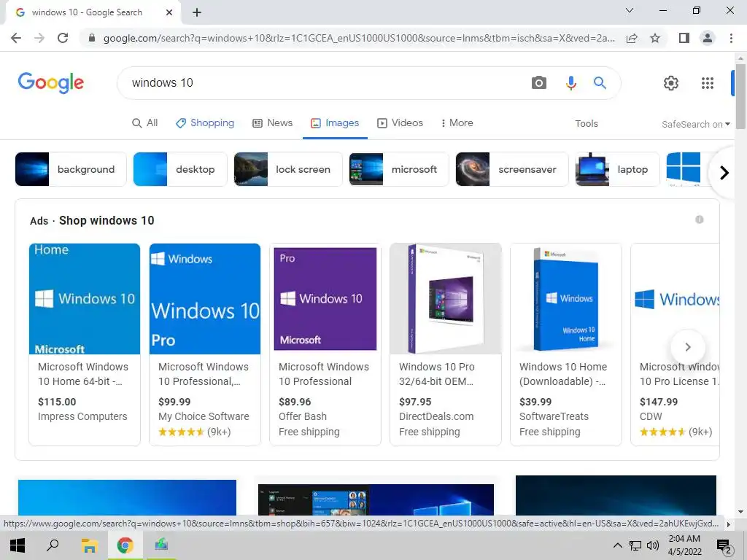Switch to the Shopping tab
747x560 pixels.
(205, 122)
